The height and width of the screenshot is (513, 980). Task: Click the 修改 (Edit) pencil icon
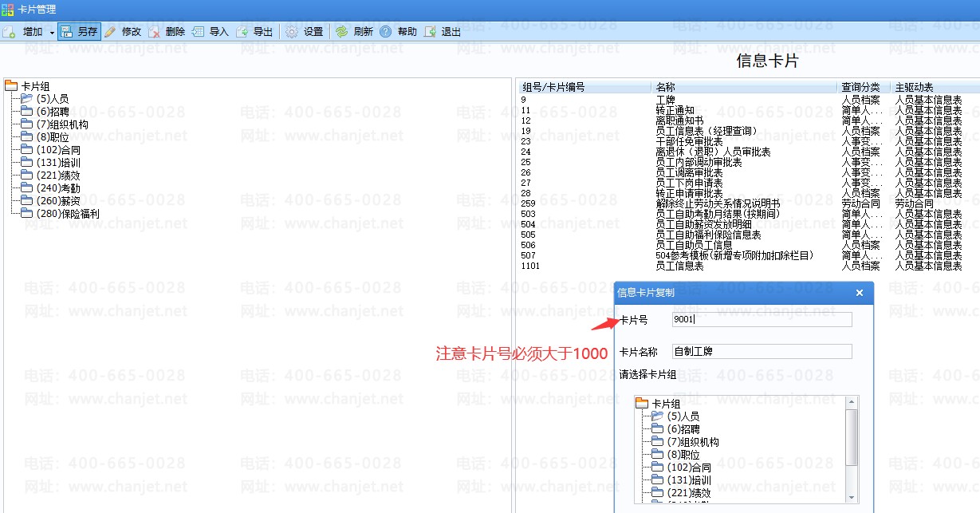click(x=111, y=32)
